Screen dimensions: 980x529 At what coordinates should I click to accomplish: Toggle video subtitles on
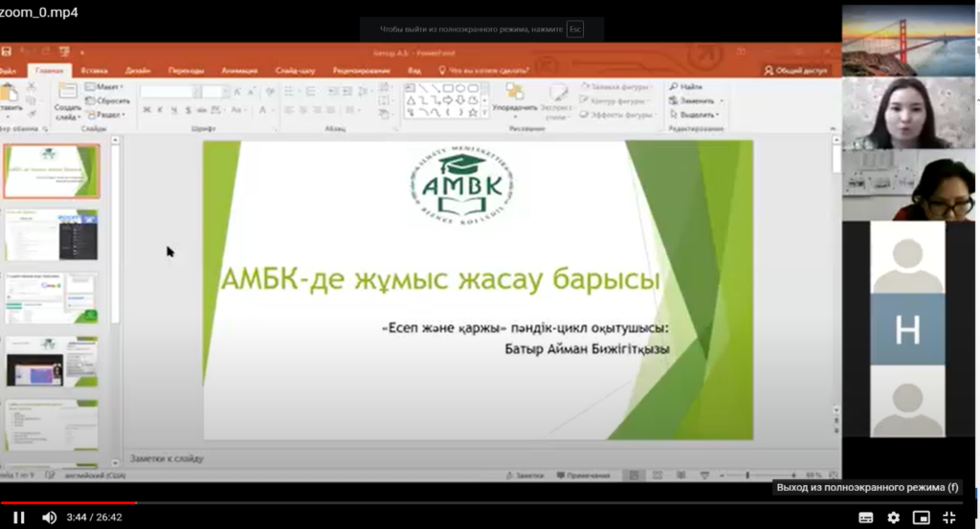pyautogui.click(x=865, y=518)
